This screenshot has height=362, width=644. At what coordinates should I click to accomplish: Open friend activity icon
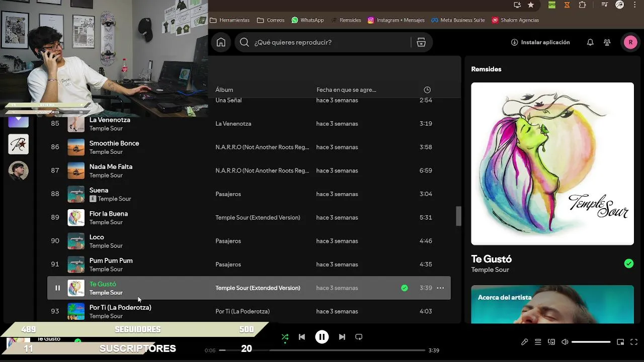coord(607,42)
